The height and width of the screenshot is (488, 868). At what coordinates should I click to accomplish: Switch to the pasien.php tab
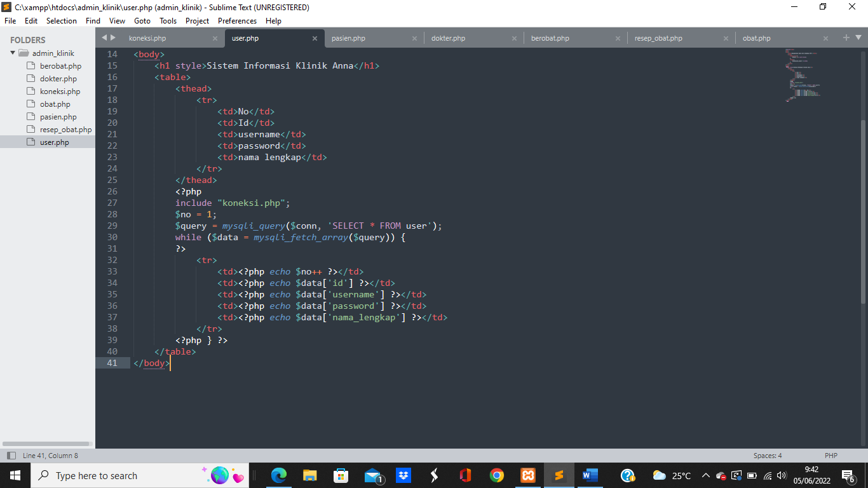click(x=348, y=37)
